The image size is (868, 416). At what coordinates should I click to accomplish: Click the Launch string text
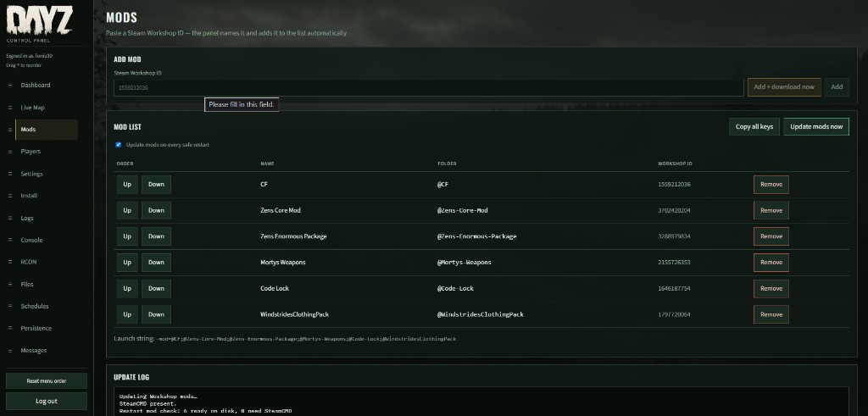(285, 339)
